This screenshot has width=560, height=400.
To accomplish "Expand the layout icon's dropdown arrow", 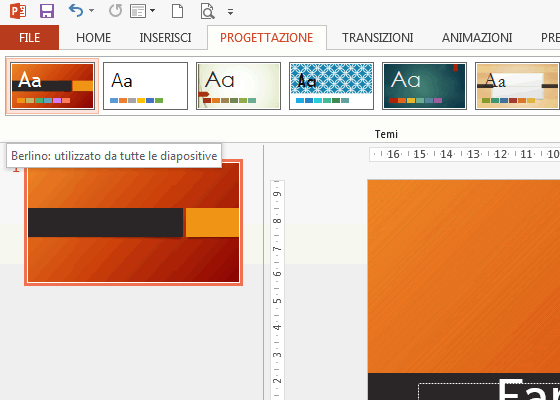I will click(x=153, y=11).
